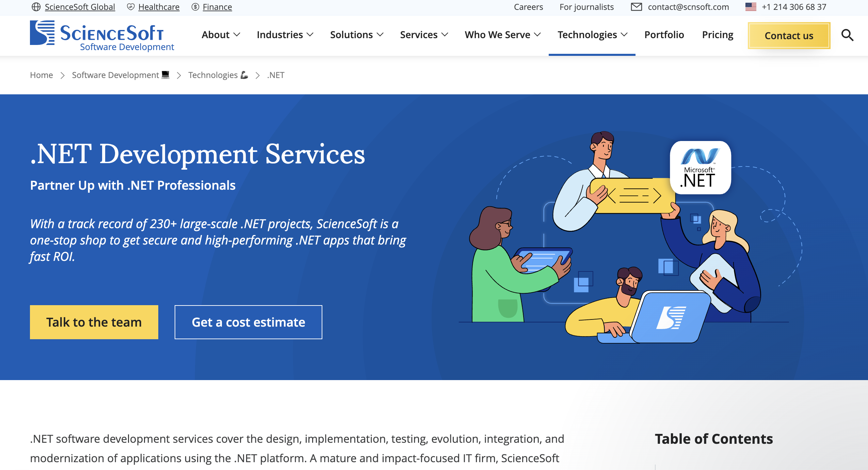Screen dimensions: 868x470
Task: Go to Home in the breadcrumb
Action: [42, 75]
